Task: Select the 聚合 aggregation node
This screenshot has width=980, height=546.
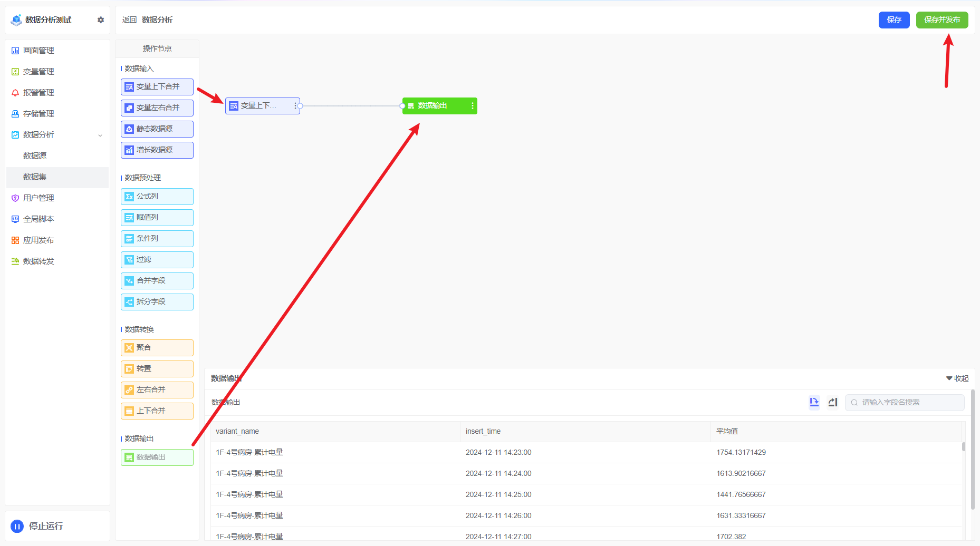Action: (x=157, y=348)
